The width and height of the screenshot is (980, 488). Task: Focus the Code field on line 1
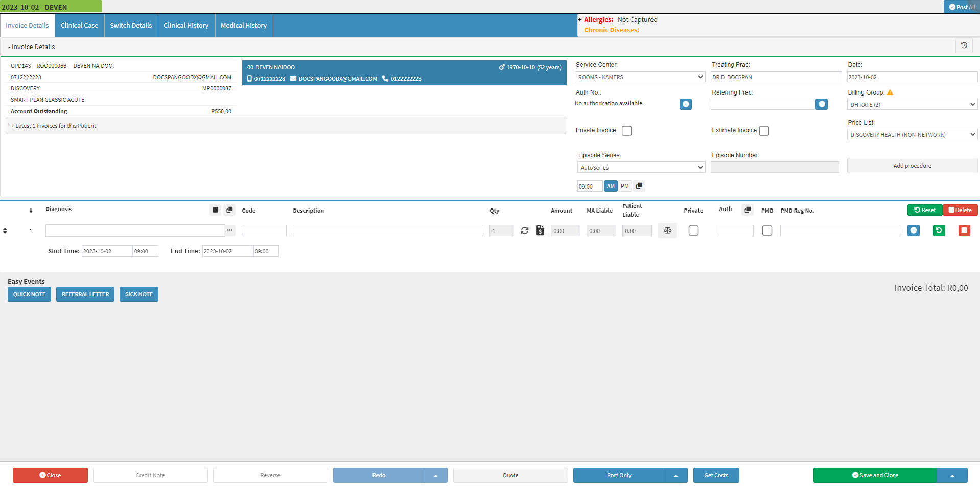[264, 230]
